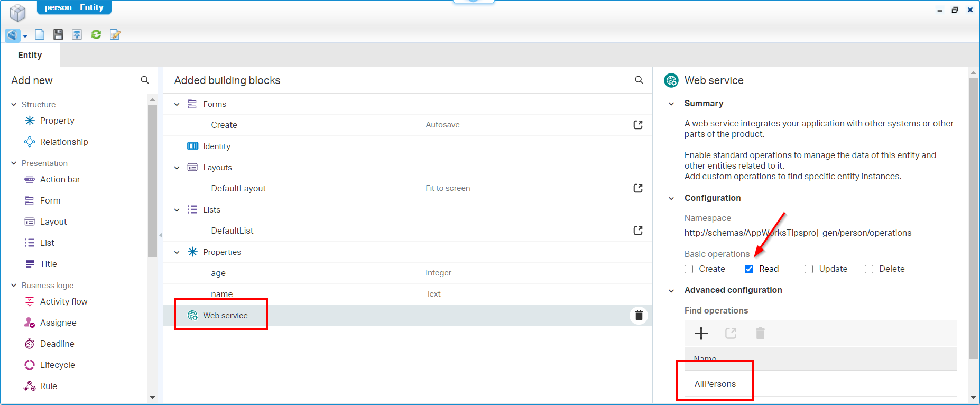The width and height of the screenshot is (980, 405).
Task: Collapse the Layouts node
Action: pyautogui.click(x=177, y=168)
